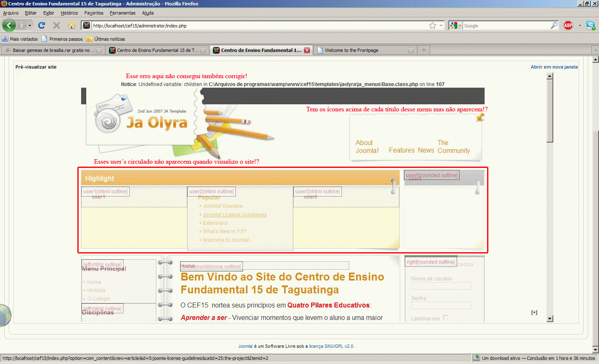Image resolution: width=599 pixels, height=364 pixels.
Task: Click the preview frame vertical scrollbar thumb
Action: tap(550, 111)
